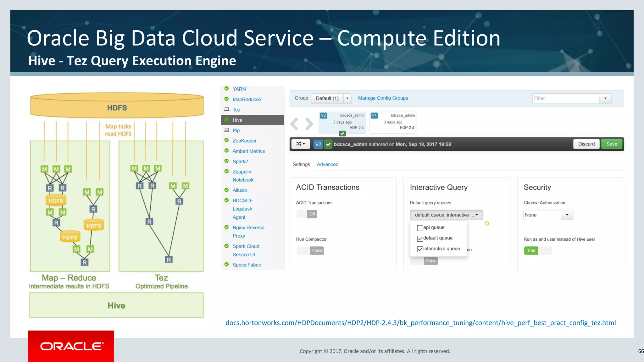The height and width of the screenshot is (362, 644).
Task: Open the Spark2 service
Action: (x=240, y=162)
